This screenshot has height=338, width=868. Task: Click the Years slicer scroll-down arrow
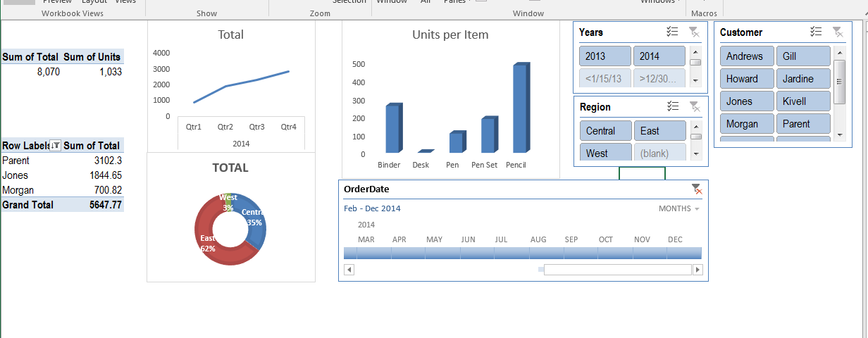tap(695, 82)
